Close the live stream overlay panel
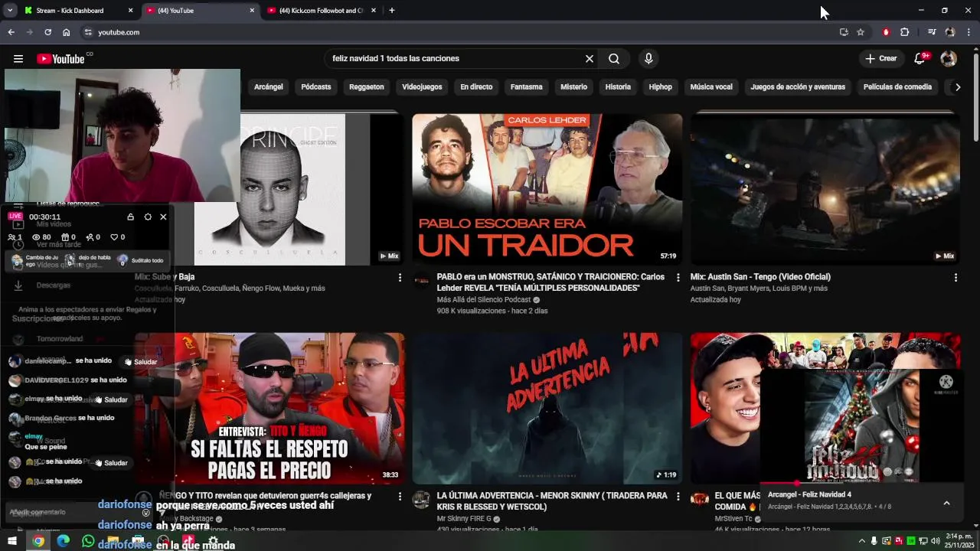The image size is (980, 551). (163, 217)
